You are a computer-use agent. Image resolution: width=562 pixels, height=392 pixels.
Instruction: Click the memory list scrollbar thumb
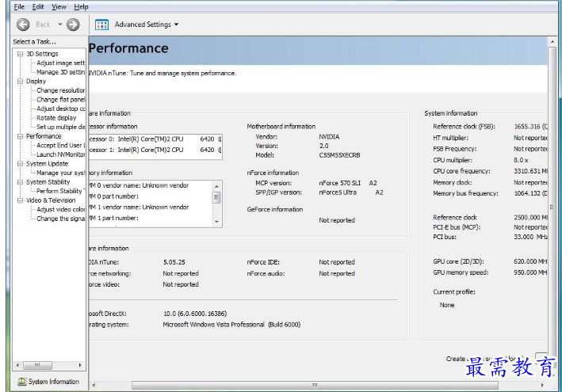216,198
